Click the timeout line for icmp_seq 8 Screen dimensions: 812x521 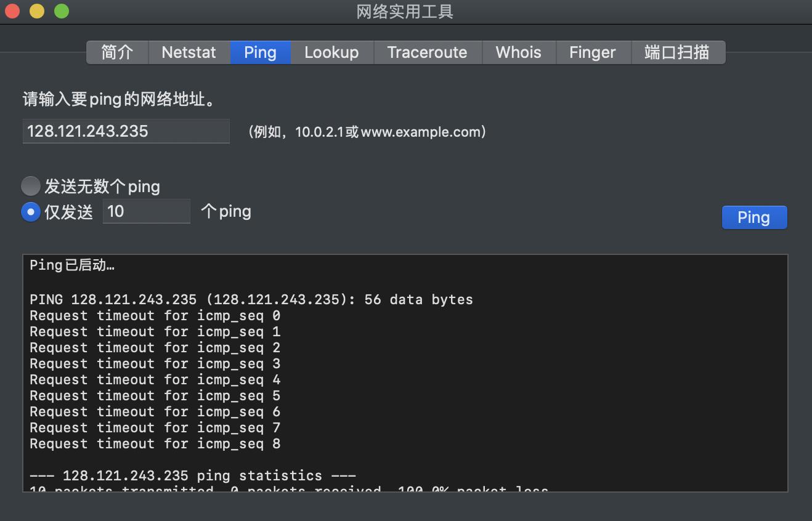click(155, 444)
